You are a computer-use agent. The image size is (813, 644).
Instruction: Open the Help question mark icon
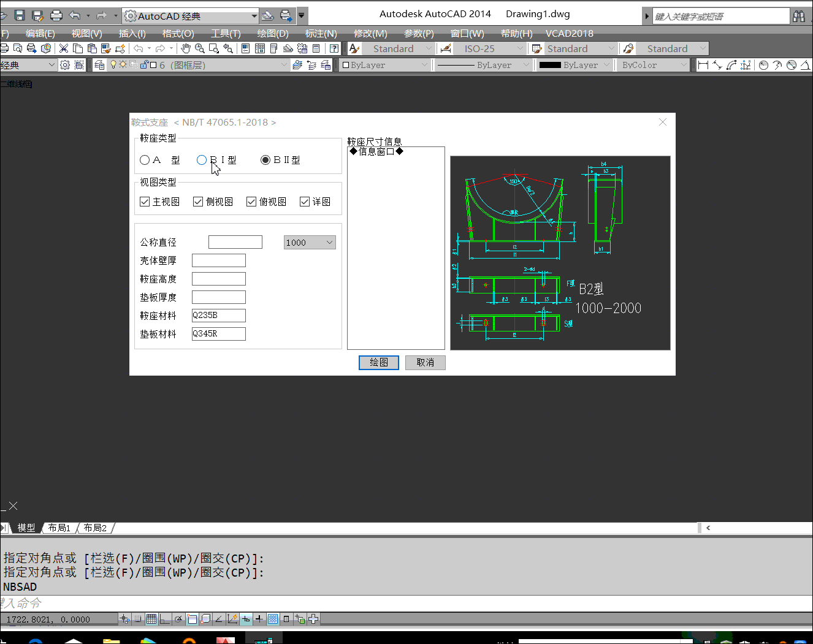coord(334,48)
